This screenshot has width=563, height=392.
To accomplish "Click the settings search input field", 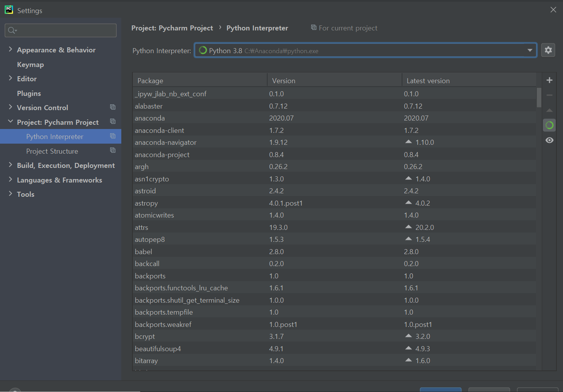I will [60, 30].
